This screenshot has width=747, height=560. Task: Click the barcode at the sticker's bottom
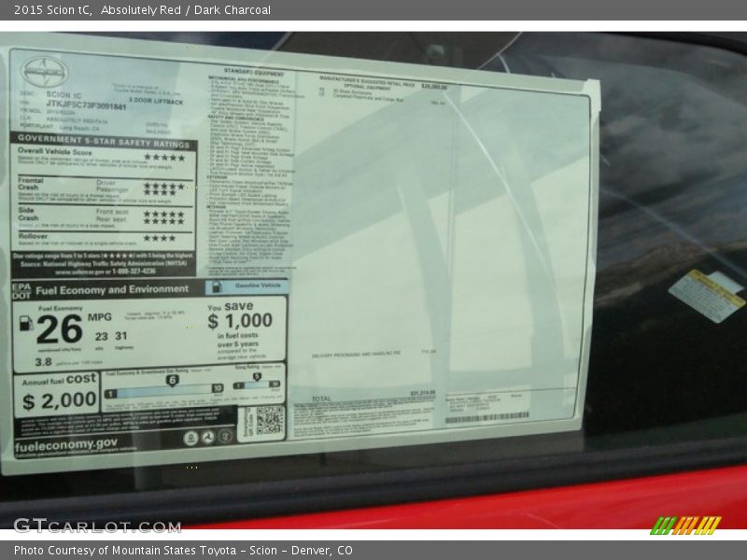click(x=486, y=418)
